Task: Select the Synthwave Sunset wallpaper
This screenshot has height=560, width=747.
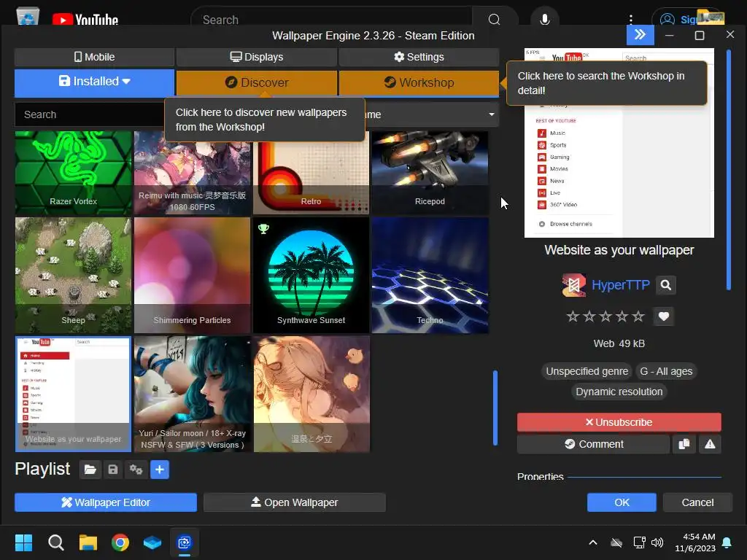Action: pyautogui.click(x=311, y=275)
